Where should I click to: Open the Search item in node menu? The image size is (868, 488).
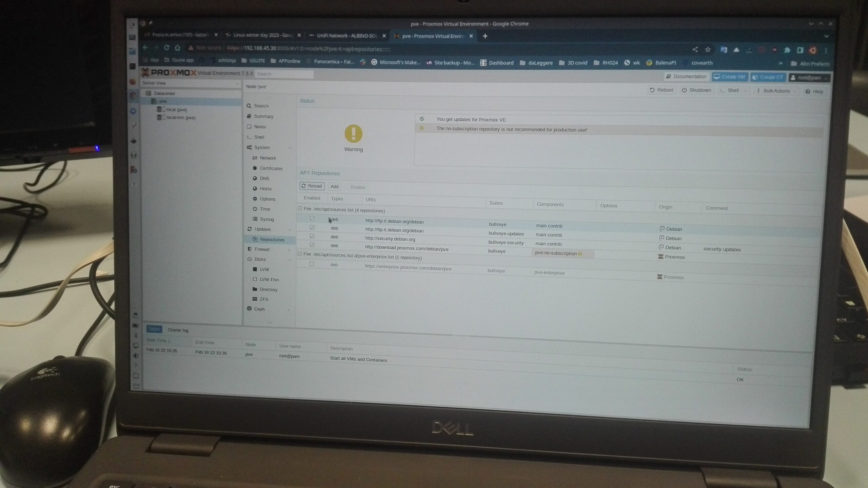(x=261, y=106)
